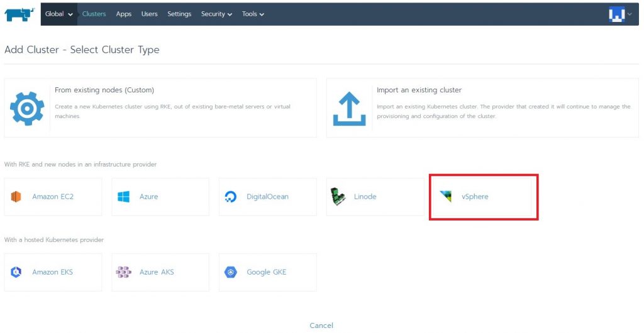This screenshot has height=333, width=644.
Task: Open the Apps menu item
Action: (x=124, y=14)
